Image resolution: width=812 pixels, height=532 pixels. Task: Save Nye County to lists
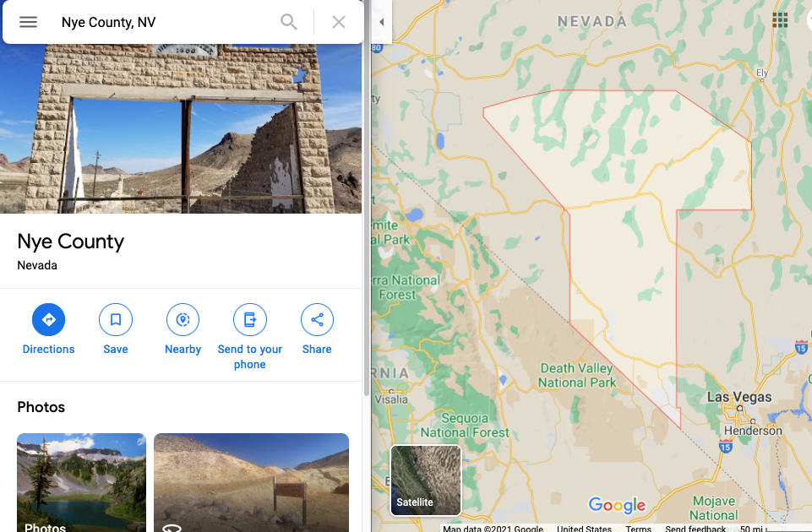116,329
